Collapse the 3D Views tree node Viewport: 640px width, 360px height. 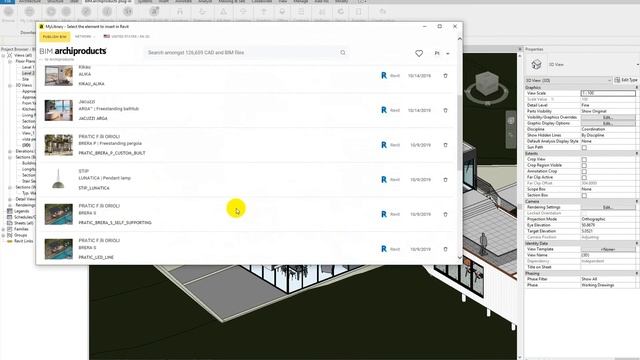(x=10, y=85)
